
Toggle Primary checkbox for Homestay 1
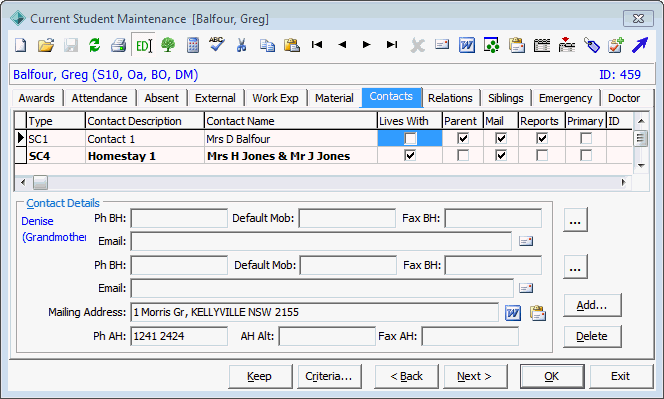[586, 155]
